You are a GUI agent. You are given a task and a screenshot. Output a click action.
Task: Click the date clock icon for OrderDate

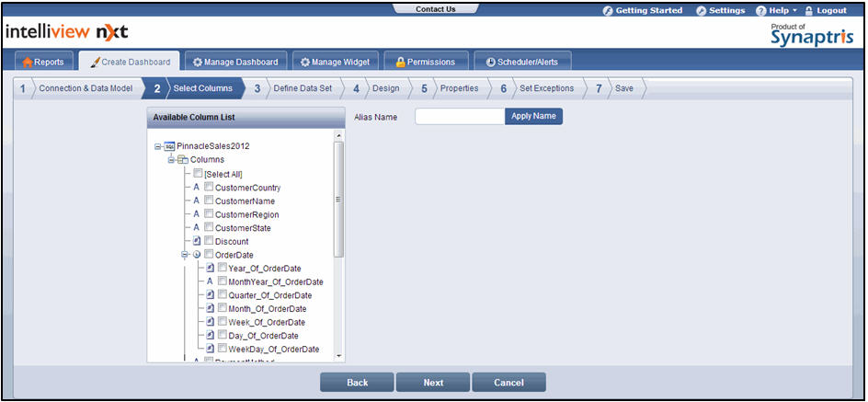pos(197,255)
